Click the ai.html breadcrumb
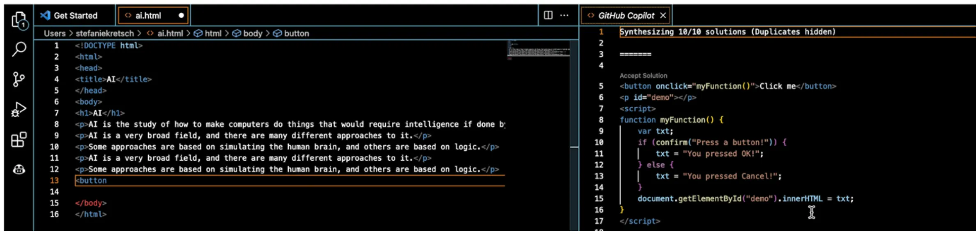This screenshot has height=235, width=980. tap(165, 33)
